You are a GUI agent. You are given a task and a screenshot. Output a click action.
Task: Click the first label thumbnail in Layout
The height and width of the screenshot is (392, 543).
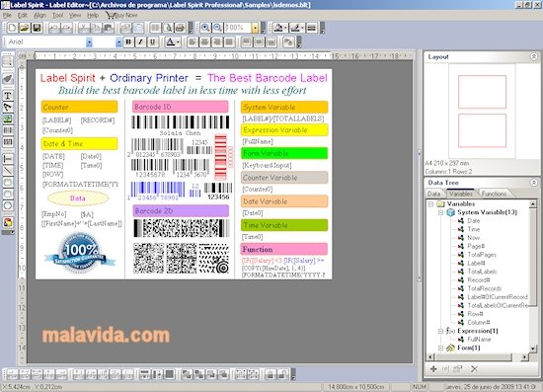(x=482, y=92)
